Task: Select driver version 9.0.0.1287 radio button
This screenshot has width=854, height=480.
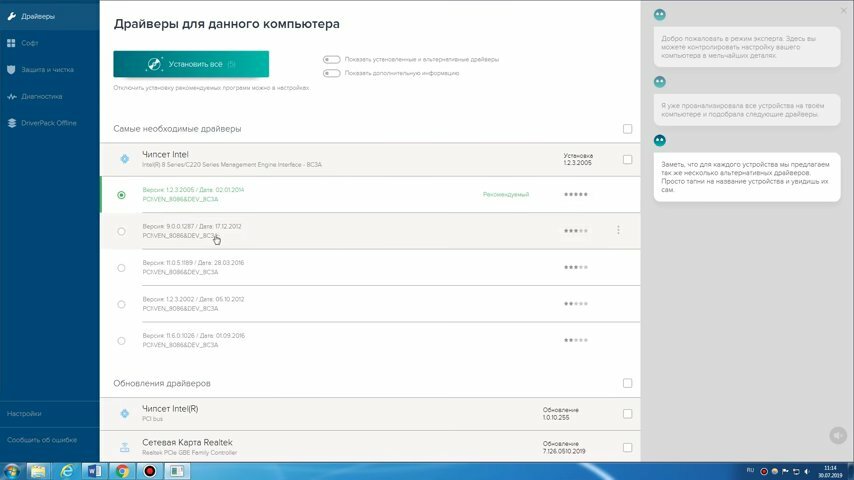Action: pos(121,232)
